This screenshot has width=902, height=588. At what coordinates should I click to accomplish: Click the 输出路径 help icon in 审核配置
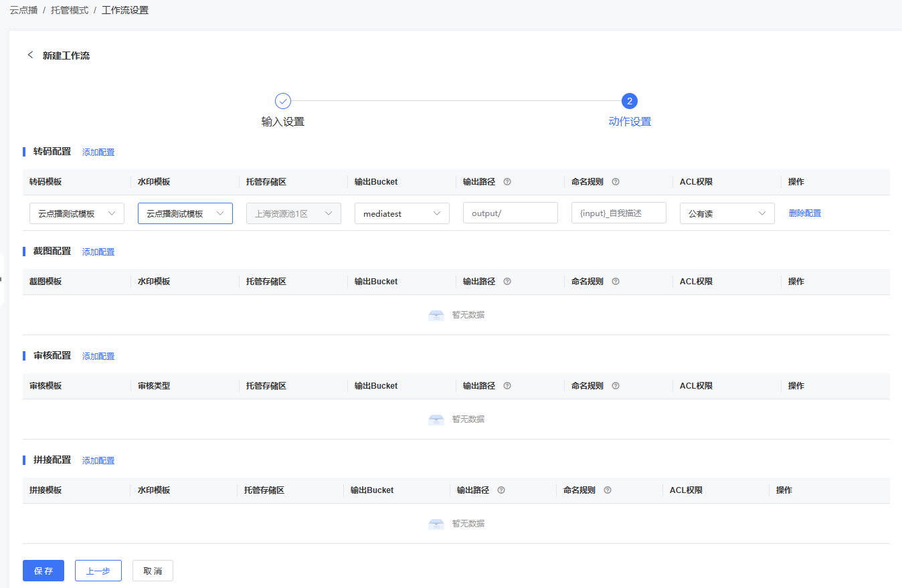507,386
